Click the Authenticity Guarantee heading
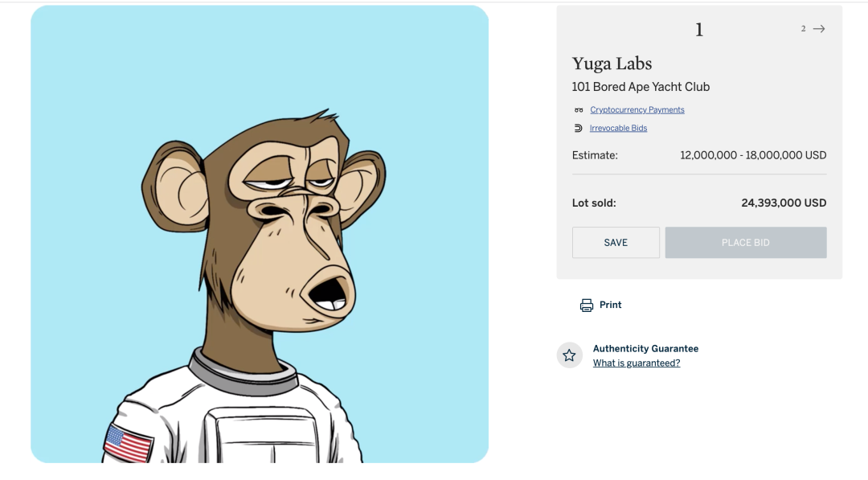Screen dimensions: 868x480 (645, 349)
